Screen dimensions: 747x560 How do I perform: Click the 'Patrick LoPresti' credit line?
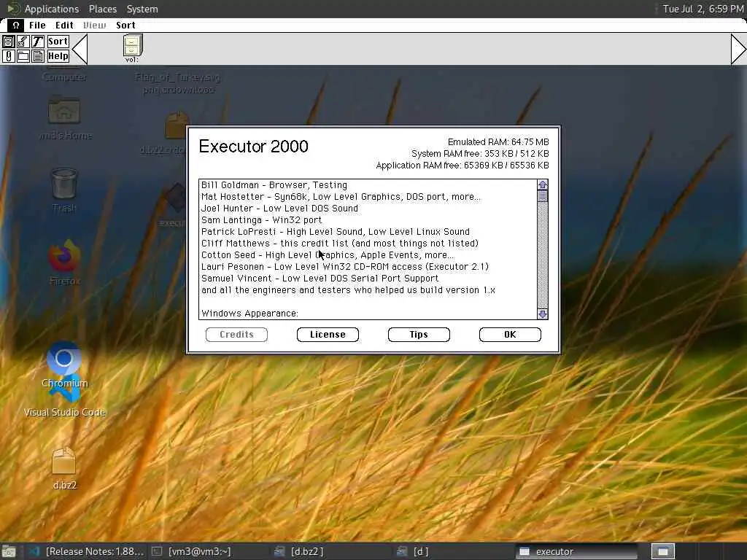336,231
